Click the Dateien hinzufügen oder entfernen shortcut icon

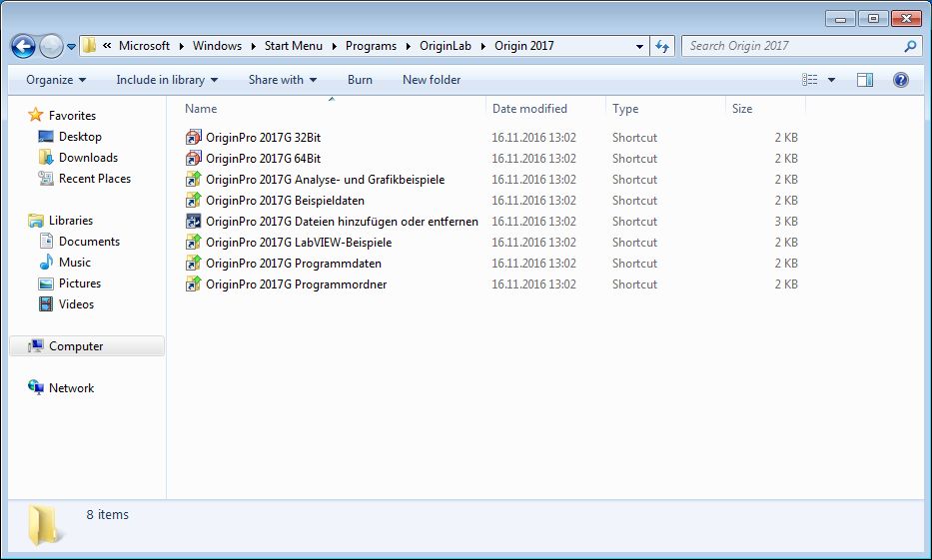194,222
